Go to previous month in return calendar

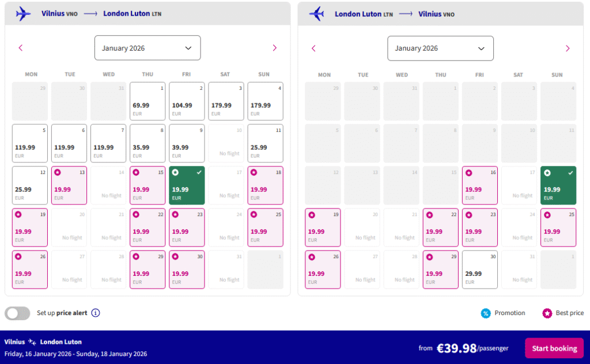313,48
